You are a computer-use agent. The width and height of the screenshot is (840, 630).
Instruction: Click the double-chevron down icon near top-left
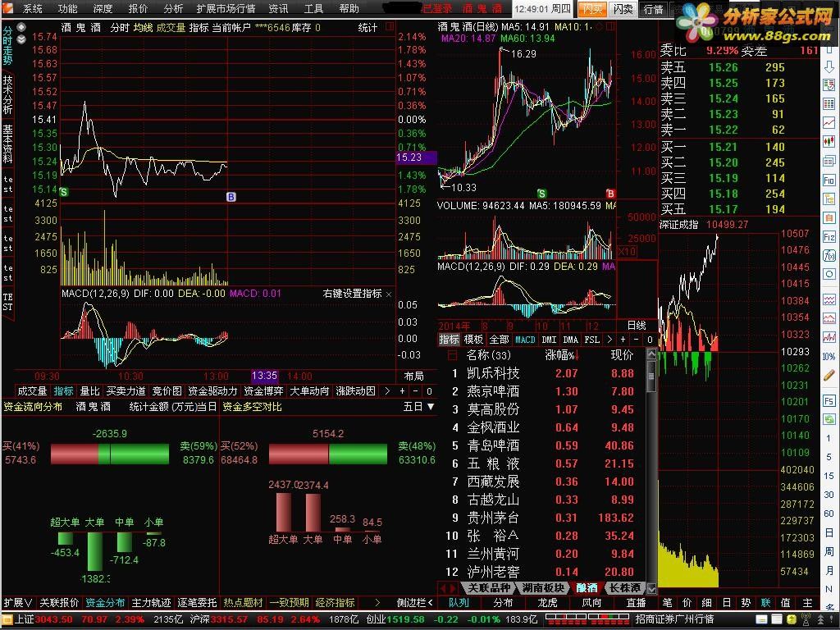coord(21,39)
